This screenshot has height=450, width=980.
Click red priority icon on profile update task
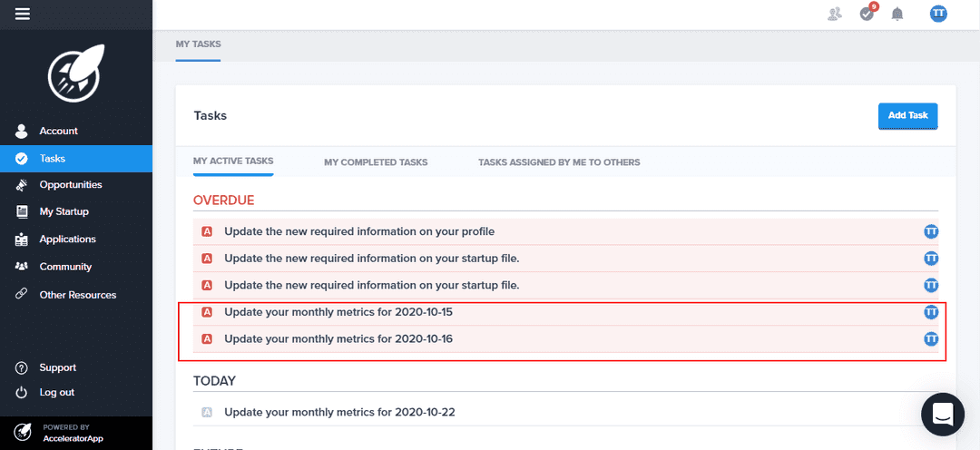point(207,231)
